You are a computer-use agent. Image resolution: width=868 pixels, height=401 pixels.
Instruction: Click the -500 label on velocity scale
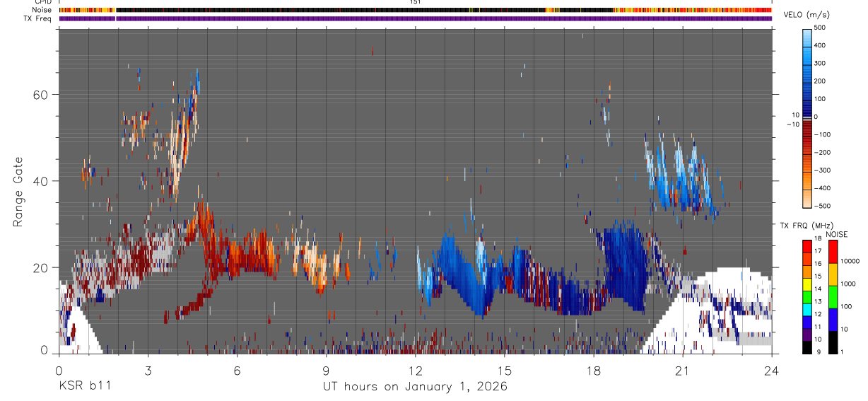823,207
